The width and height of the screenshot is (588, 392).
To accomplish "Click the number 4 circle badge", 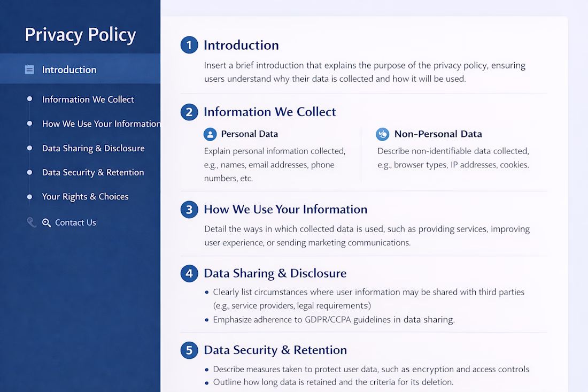I will (189, 273).
